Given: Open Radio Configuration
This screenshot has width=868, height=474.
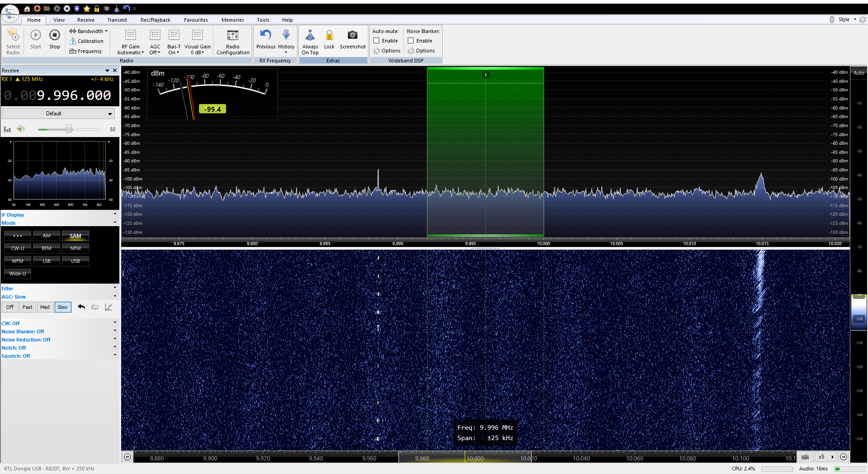Looking at the screenshot, I should (x=233, y=36).
